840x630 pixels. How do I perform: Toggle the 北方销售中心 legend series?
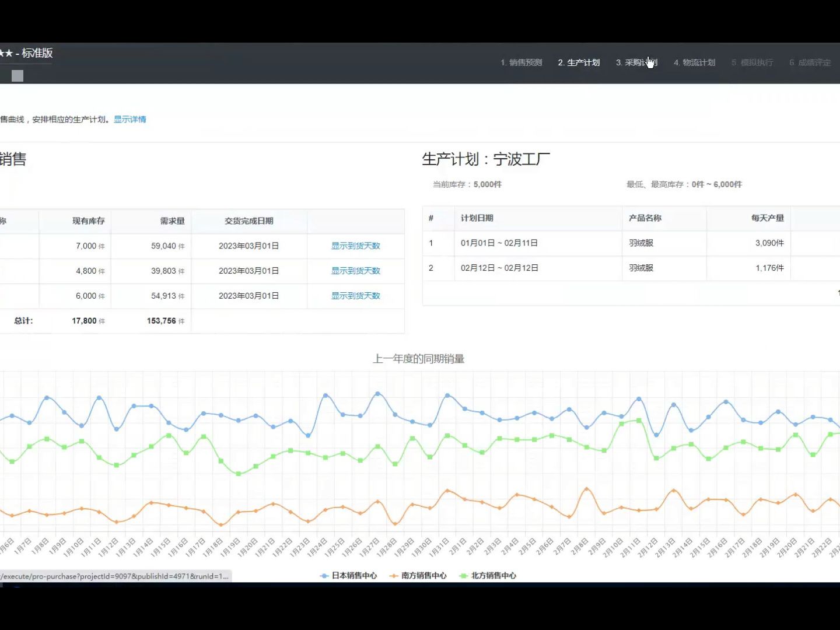(x=488, y=576)
